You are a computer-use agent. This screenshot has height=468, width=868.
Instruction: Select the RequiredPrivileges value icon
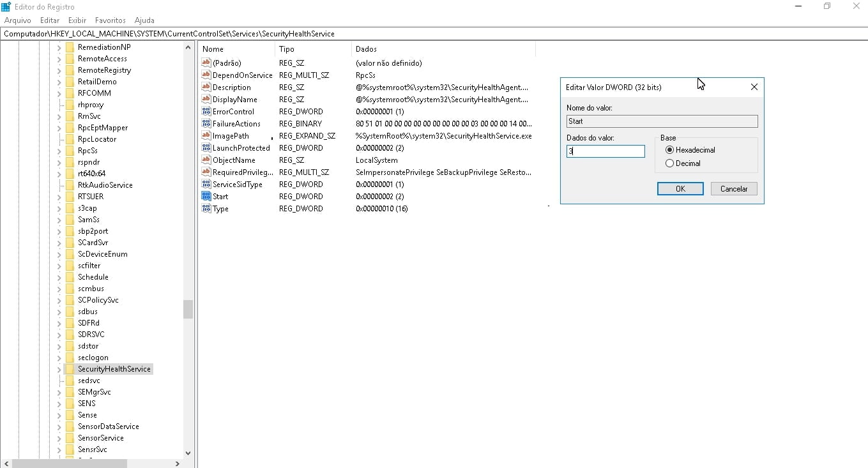click(206, 172)
